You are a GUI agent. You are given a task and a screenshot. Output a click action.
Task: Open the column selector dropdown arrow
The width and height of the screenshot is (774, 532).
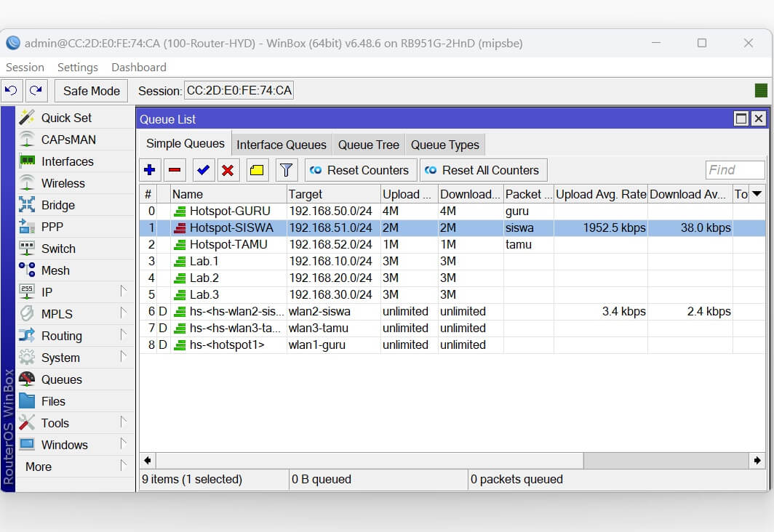(757, 194)
